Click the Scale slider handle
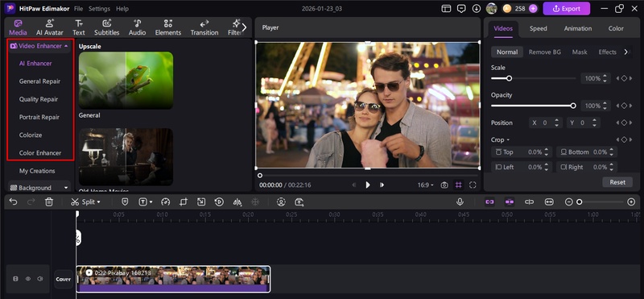This screenshot has height=299, width=644. [x=509, y=78]
